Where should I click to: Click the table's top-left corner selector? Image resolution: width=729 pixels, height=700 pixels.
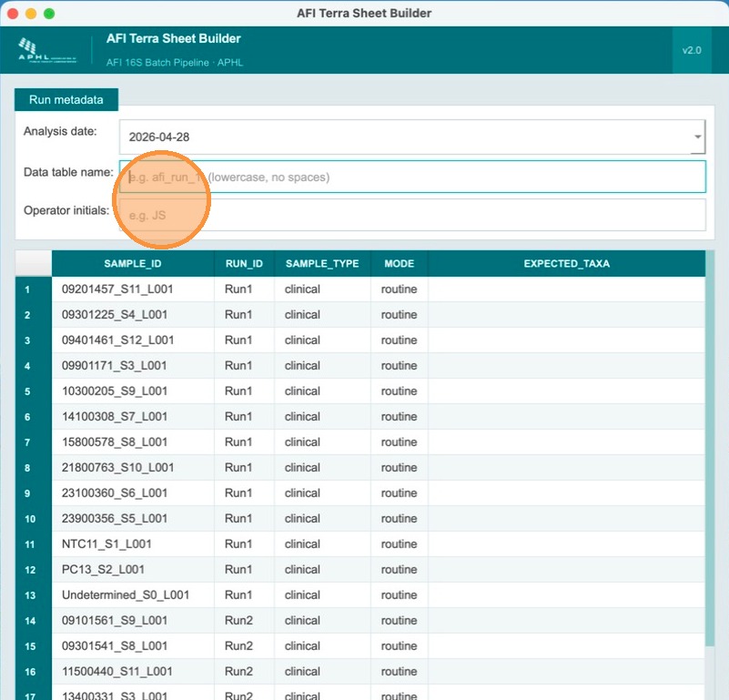(x=34, y=264)
